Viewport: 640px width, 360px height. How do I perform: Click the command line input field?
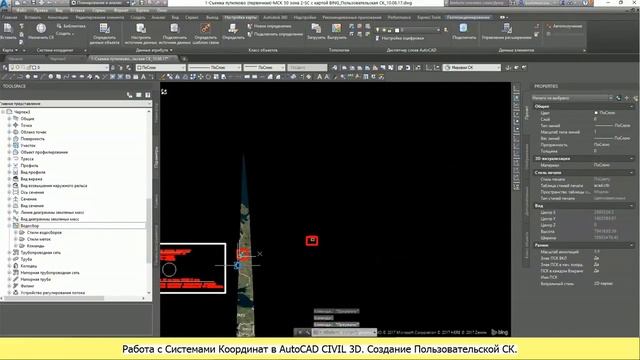pyautogui.click(x=344, y=333)
